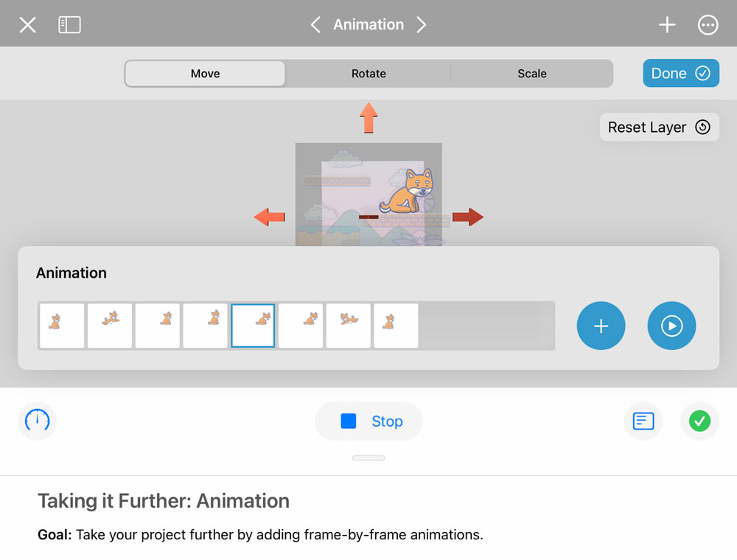Close the playground with the X icon

pyautogui.click(x=27, y=25)
